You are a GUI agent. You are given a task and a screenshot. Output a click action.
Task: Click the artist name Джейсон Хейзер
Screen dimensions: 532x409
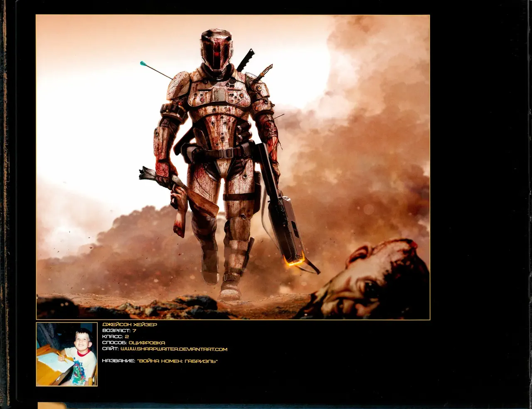(130, 324)
